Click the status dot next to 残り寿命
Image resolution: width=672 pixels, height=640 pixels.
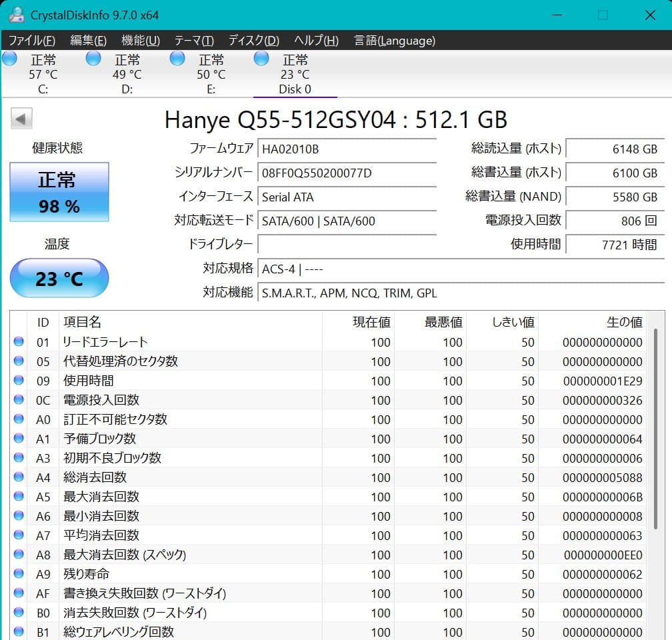[19, 574]
